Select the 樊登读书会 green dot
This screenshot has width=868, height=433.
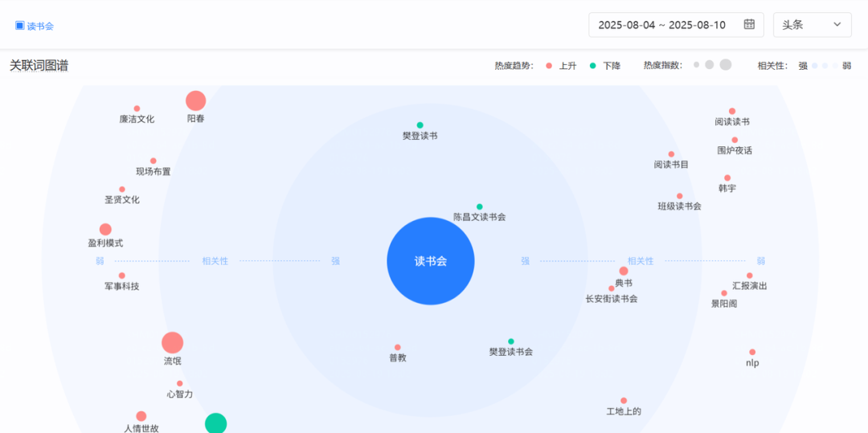(511, 341)
